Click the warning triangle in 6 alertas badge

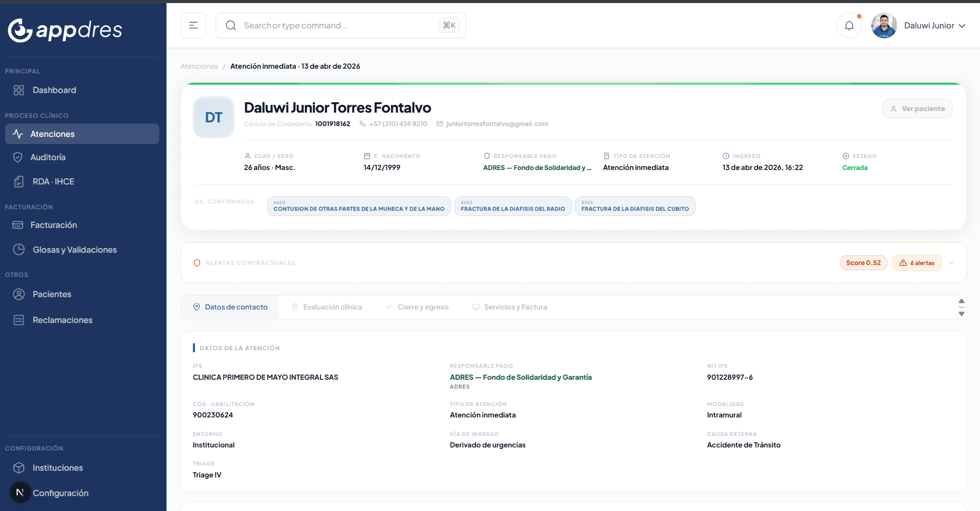(x=903, y=263)
